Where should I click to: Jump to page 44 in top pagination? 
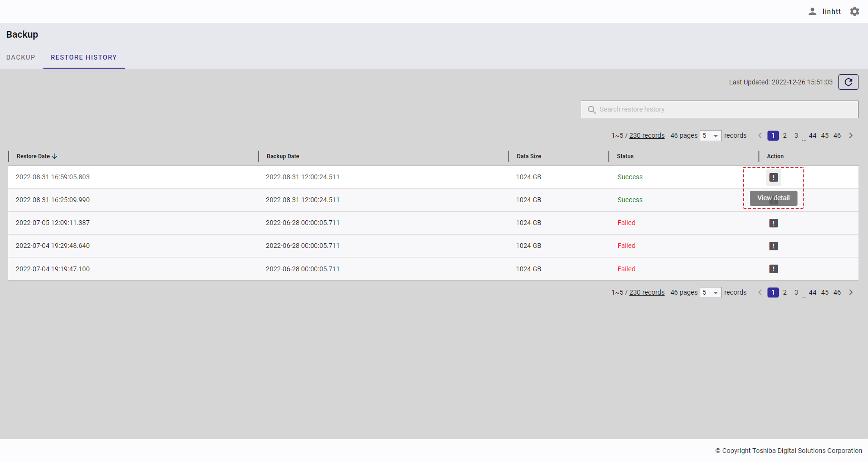coord(812,136)
